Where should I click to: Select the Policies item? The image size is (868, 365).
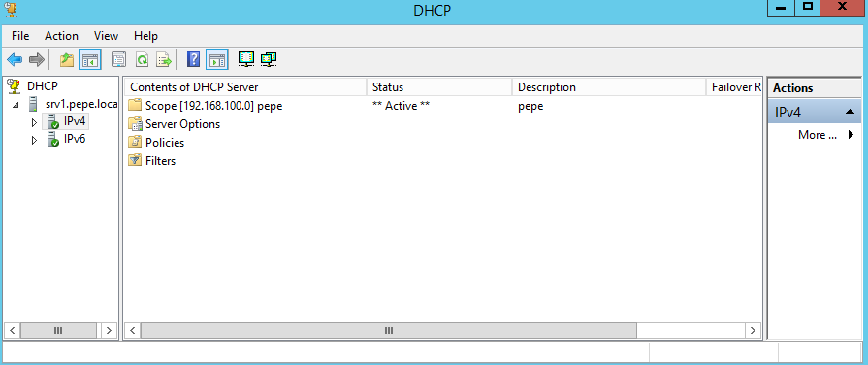point(165,143)
